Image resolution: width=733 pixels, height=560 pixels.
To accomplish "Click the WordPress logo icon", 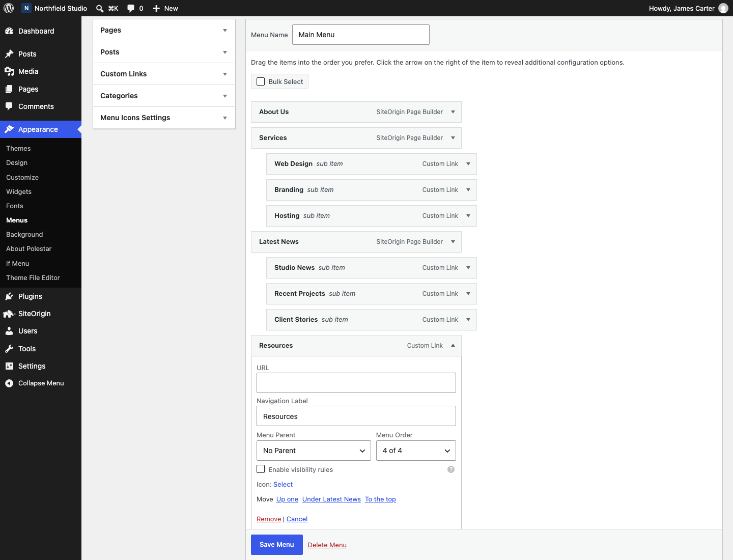I will (x=9, y=8).
